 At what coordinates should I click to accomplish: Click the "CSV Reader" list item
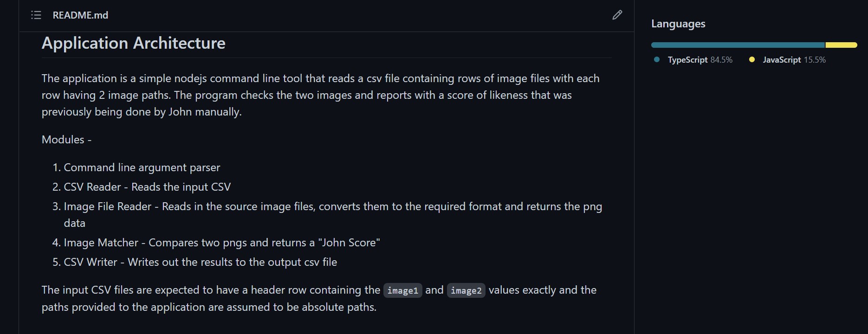pyautogui.click(x=147, y=187)
